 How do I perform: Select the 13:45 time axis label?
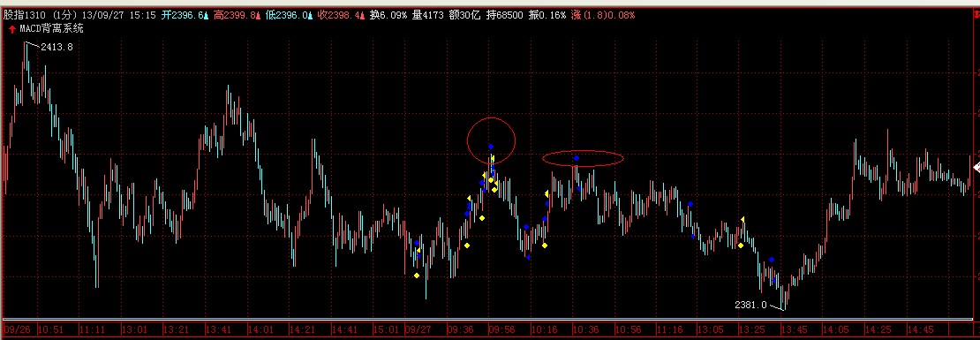click(x=794, y=329)
